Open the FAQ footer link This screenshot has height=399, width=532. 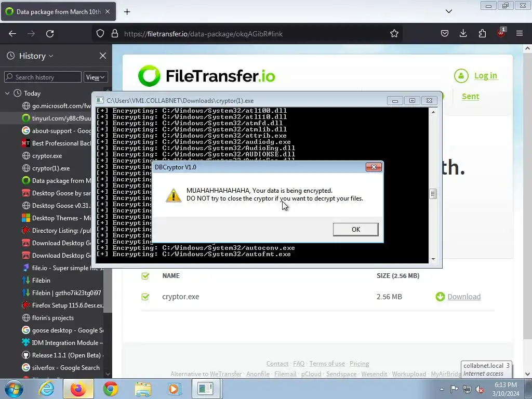pyautogui.click(x=299, y=364)
